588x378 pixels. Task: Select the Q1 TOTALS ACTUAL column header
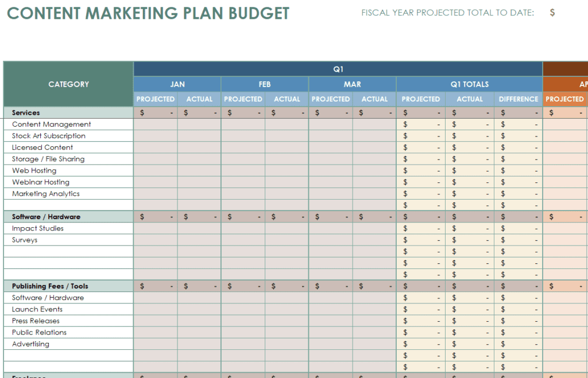pyautogui.click(x=470, y=99)
